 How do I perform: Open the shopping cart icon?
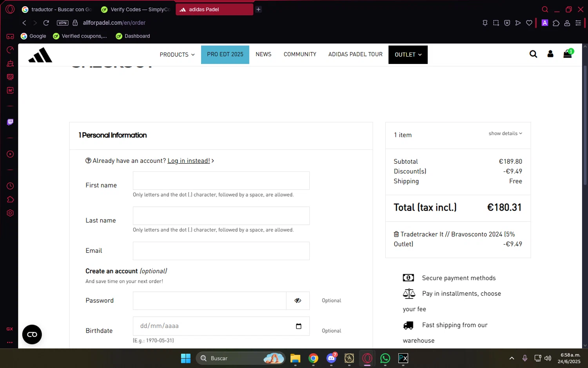coord(568,54)
